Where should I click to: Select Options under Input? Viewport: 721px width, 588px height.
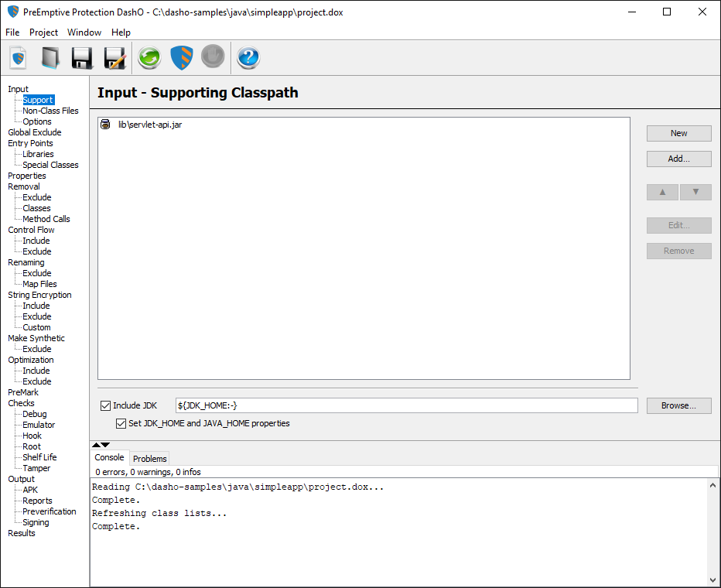click(37, 121)
